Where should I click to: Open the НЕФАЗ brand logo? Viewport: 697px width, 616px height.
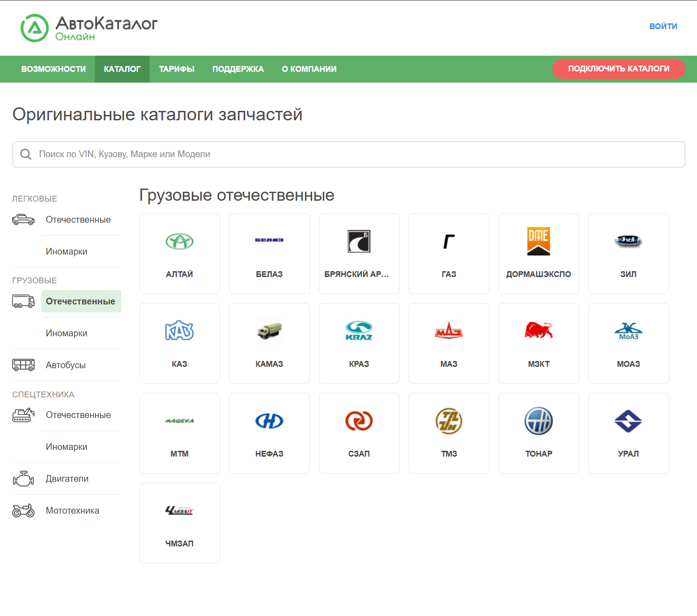(x=269, y=421)
